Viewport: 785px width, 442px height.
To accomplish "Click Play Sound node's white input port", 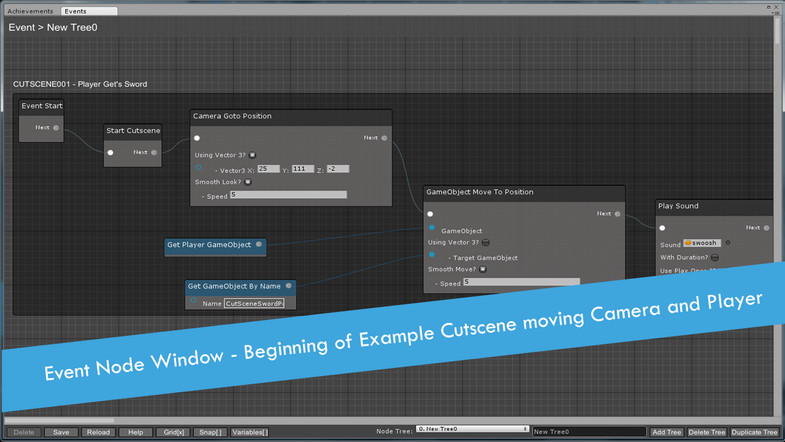I will click(662, 228).
